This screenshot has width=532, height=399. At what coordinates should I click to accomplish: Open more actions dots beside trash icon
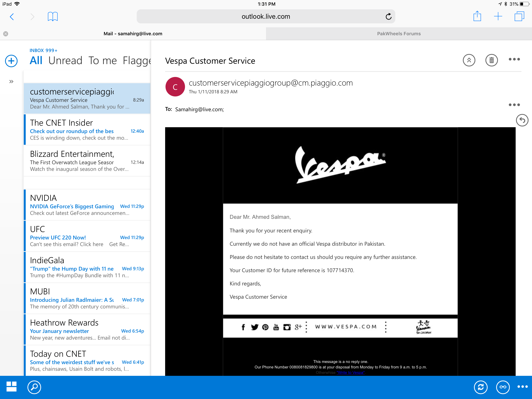pos(514,59)
